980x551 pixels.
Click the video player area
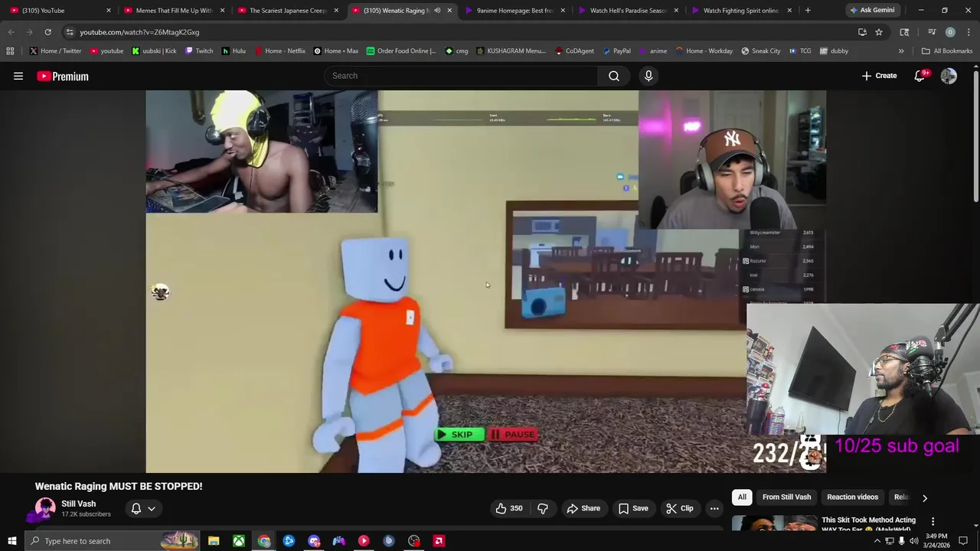(x=485, y=281)
